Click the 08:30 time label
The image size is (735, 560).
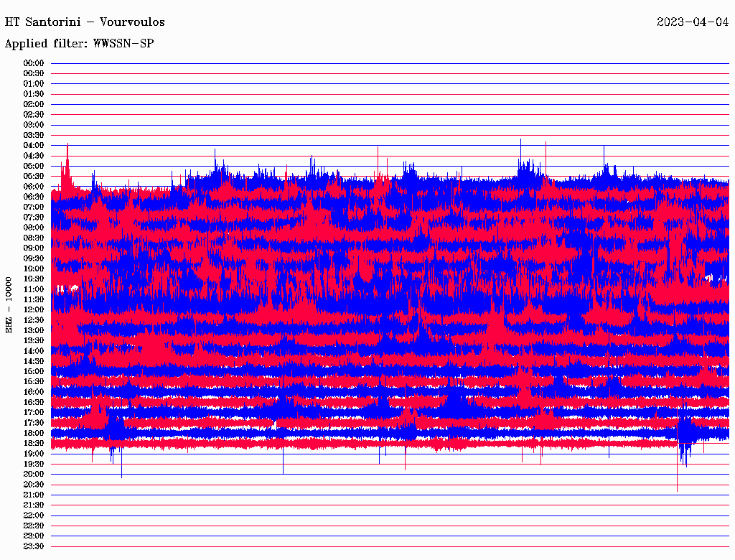pyautogui.click(x=34, y=238)
